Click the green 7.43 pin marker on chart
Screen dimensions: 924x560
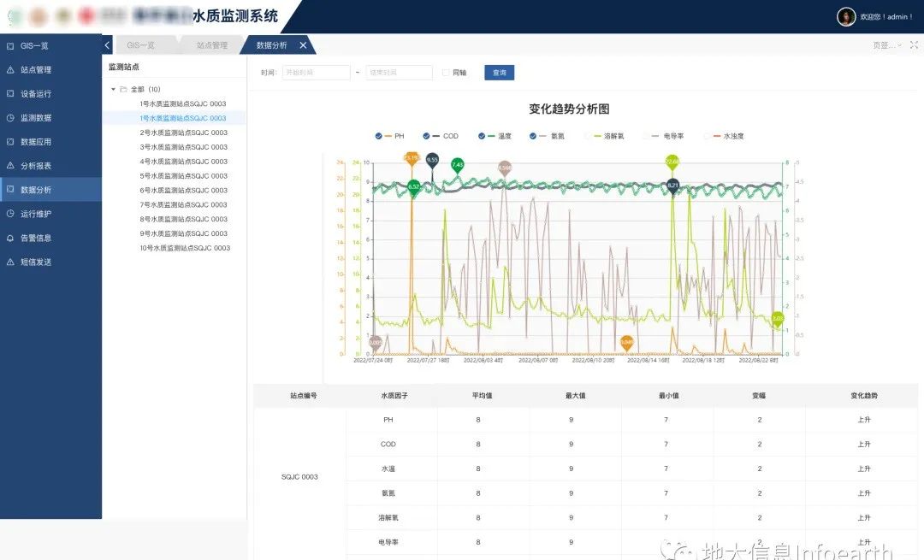coord(457,166)
